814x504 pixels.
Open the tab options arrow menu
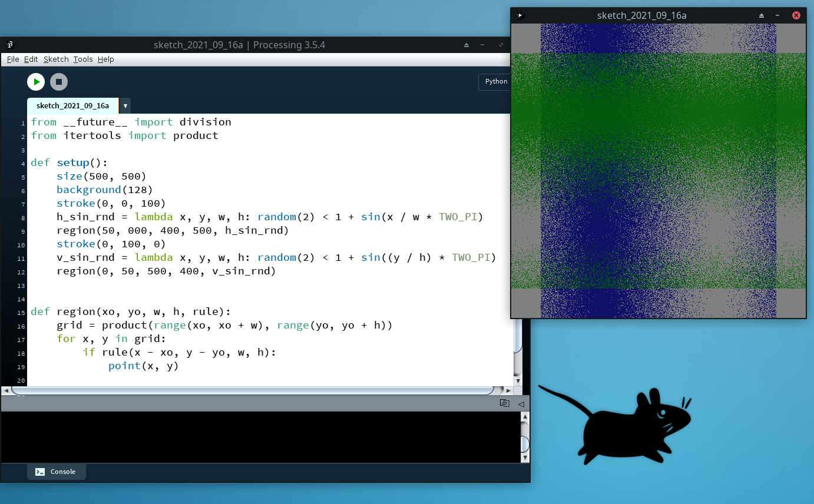click(125, 106)
